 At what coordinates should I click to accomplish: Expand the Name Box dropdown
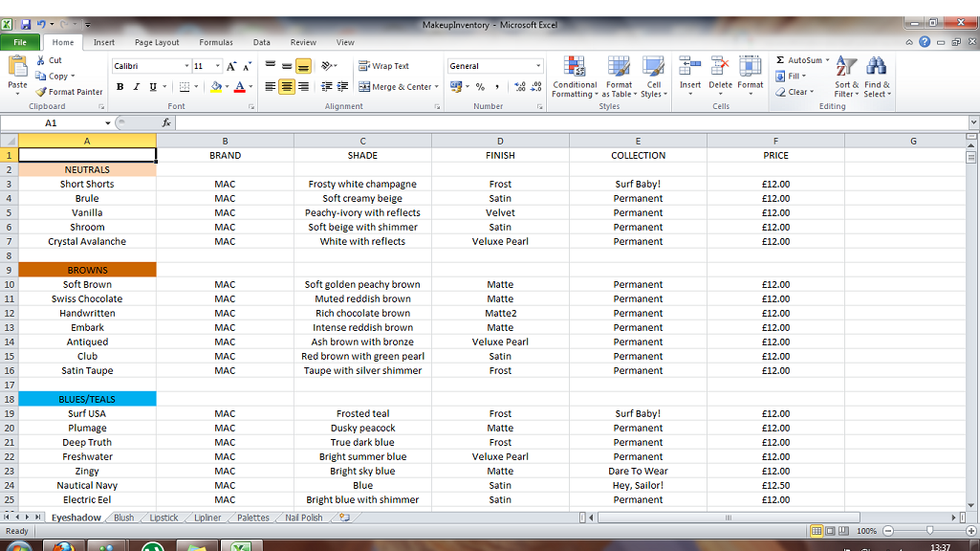click(107, 122)
